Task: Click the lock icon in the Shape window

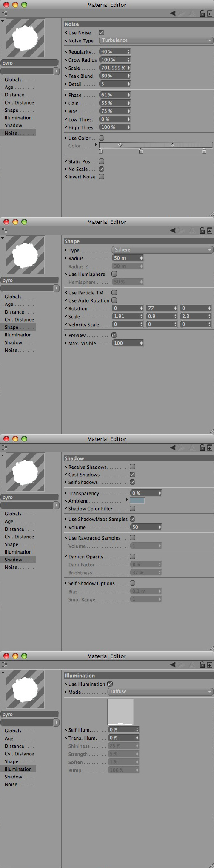Action: coord(203,231)
